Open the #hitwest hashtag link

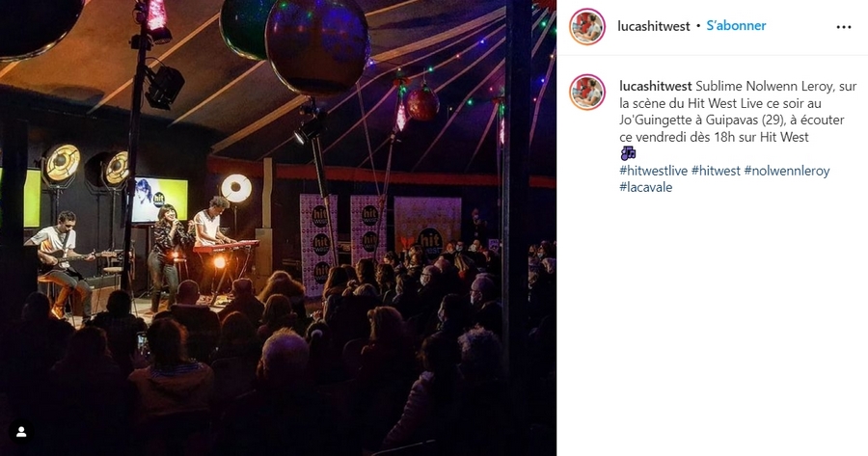pyautogui.click(x=716, y=171)
